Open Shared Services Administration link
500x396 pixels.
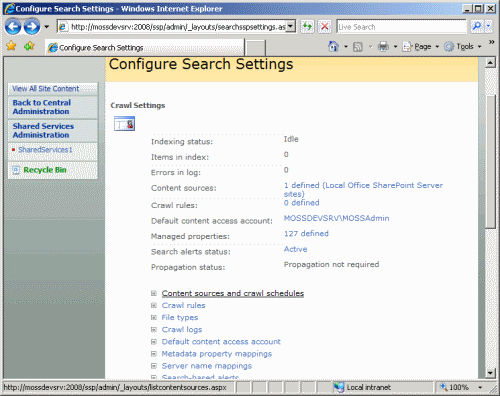(43, 131)
